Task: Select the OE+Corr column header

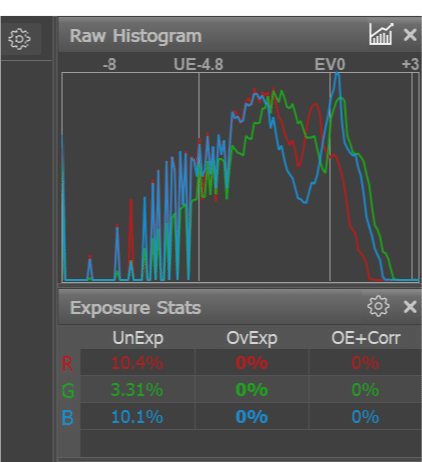Action: coord(366,338)
